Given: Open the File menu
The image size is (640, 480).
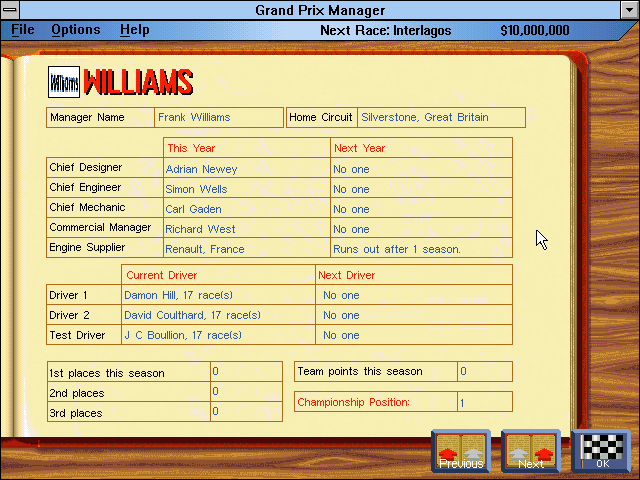Looking at the screenshot, I should click(23, 30).
